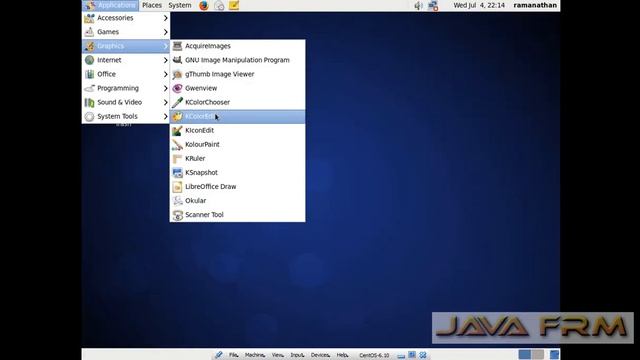Select Gwenview text label
This screenshot has height=360, width=640.
point(201,88)
